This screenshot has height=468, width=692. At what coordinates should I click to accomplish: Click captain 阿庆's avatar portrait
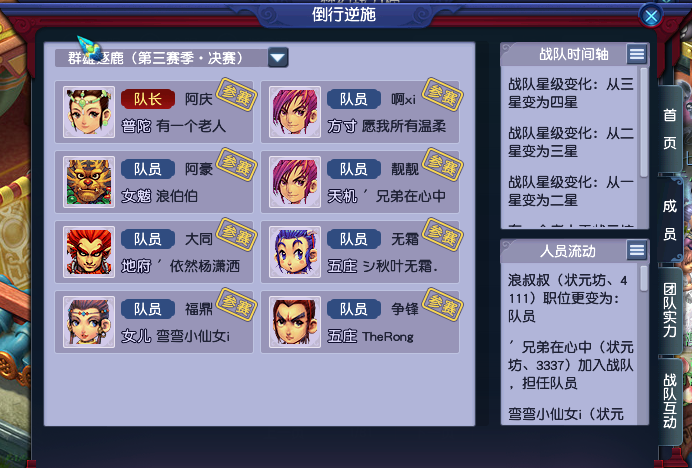click(x=89, y=112)
